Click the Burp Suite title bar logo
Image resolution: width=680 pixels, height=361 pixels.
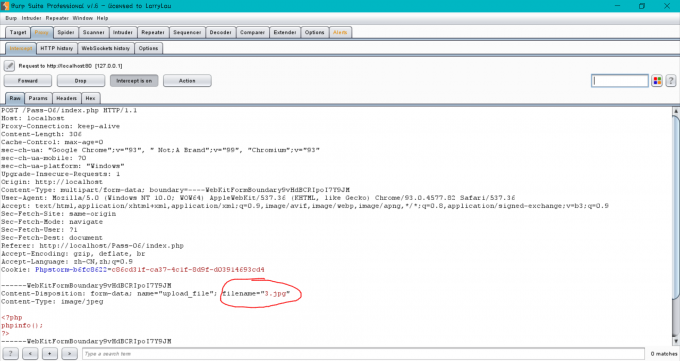pyautogui.click(x=5, y=6)
